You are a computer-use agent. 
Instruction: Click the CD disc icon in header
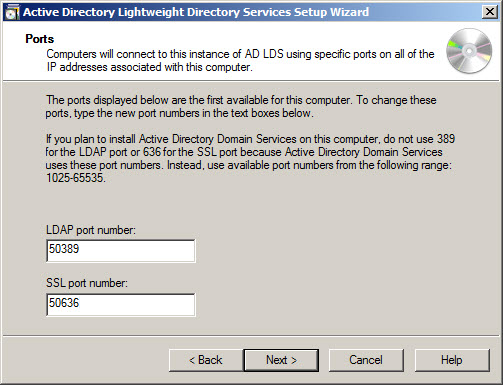click(469, 51)
